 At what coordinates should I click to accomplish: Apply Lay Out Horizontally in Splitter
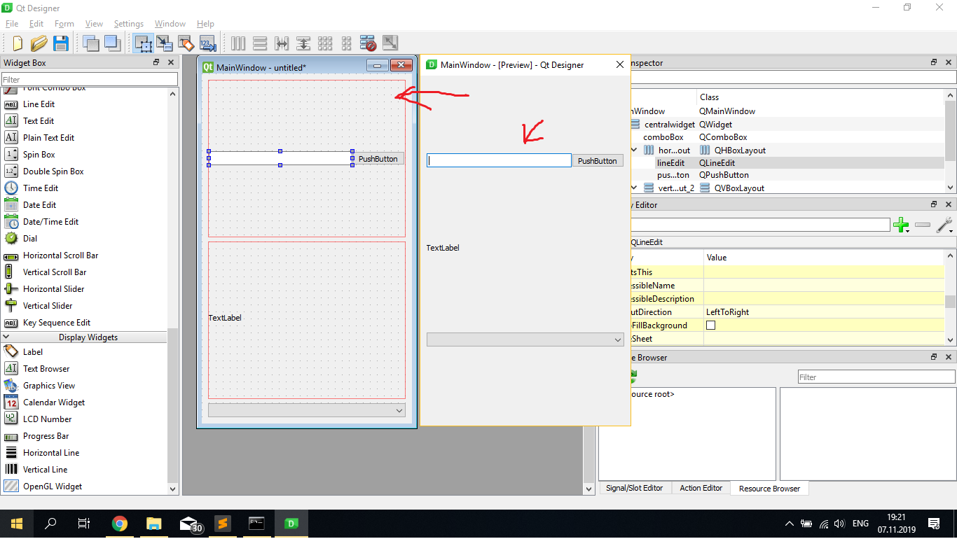coord(282,43)
